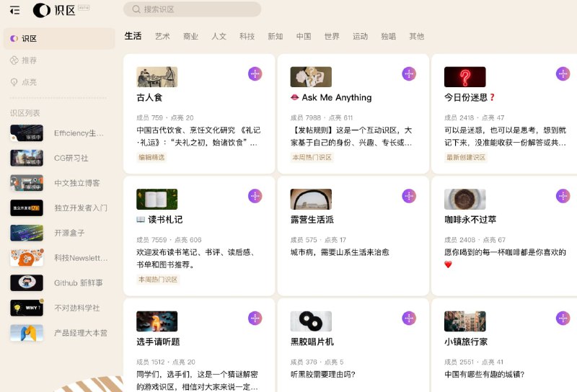Open the 选手请听题 thumbnail
Viewport: 577px width, 392px height.
coord(157,321)
